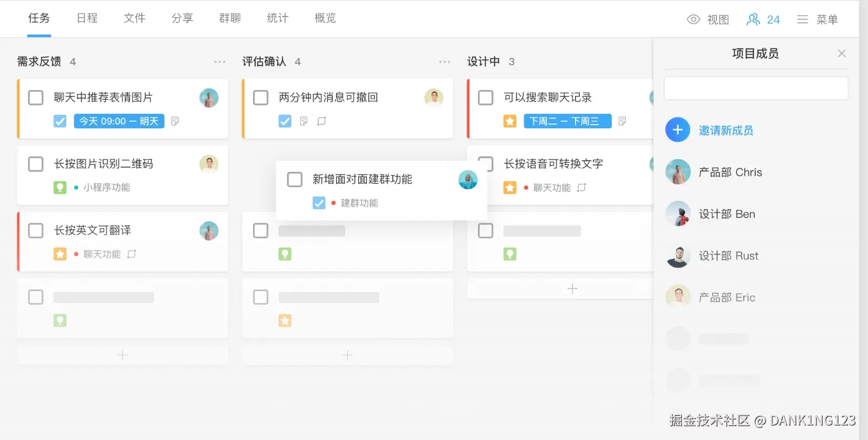This screenshot has height=440, width=868.
Task: Click the 小程序功能 tag label
Action: click(107, 188)
